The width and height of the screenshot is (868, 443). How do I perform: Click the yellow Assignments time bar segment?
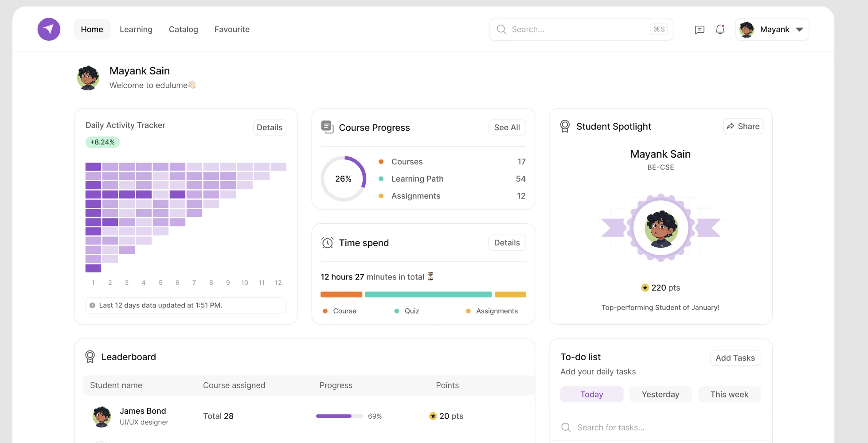point(510,295)
